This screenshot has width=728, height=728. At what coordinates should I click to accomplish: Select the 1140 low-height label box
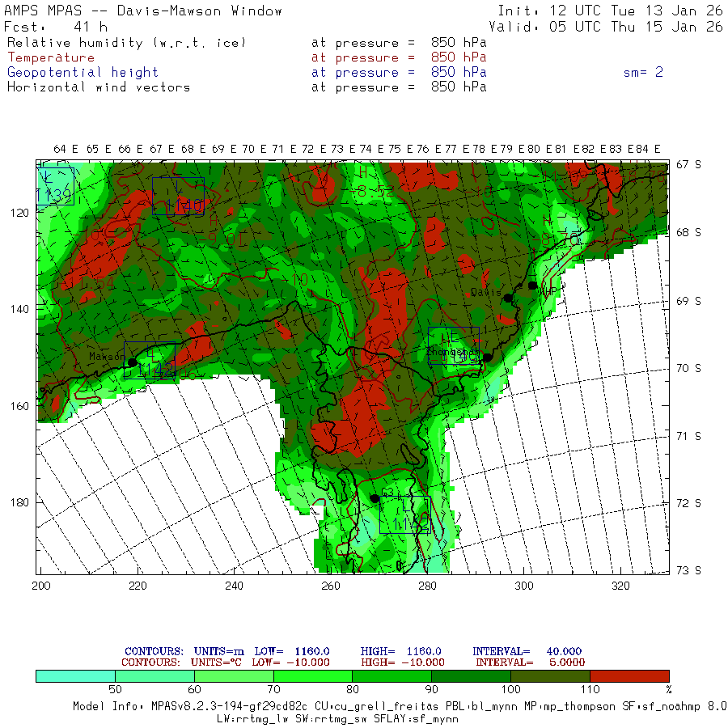(178, 197)
